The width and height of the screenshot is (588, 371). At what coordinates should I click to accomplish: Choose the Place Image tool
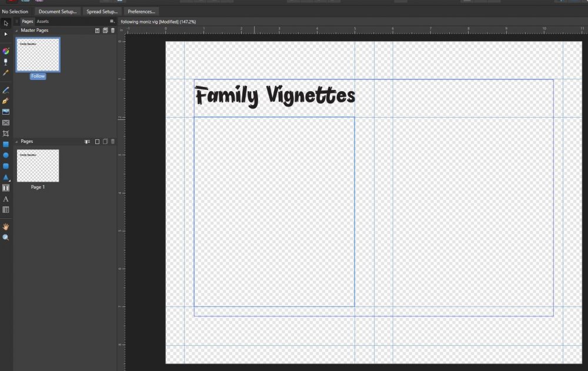click(6, 112)
